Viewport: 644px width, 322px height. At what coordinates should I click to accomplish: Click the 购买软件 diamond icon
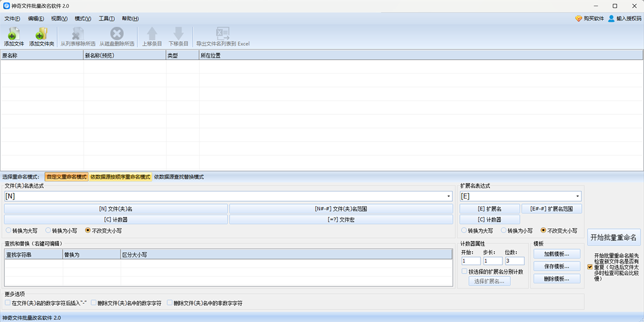click(579, 18)
